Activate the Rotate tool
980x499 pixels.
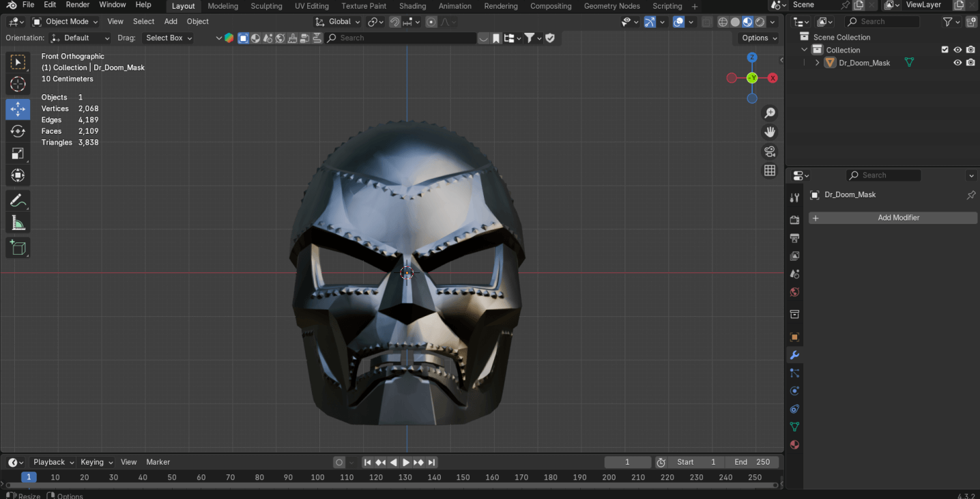click(x=18, y=131)
